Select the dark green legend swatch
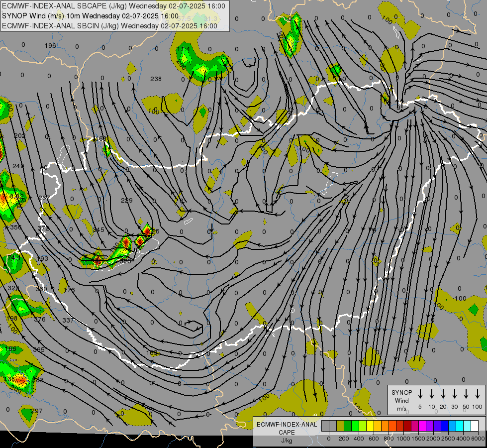Screen dimensions: 487x448 tap(348, 426)
